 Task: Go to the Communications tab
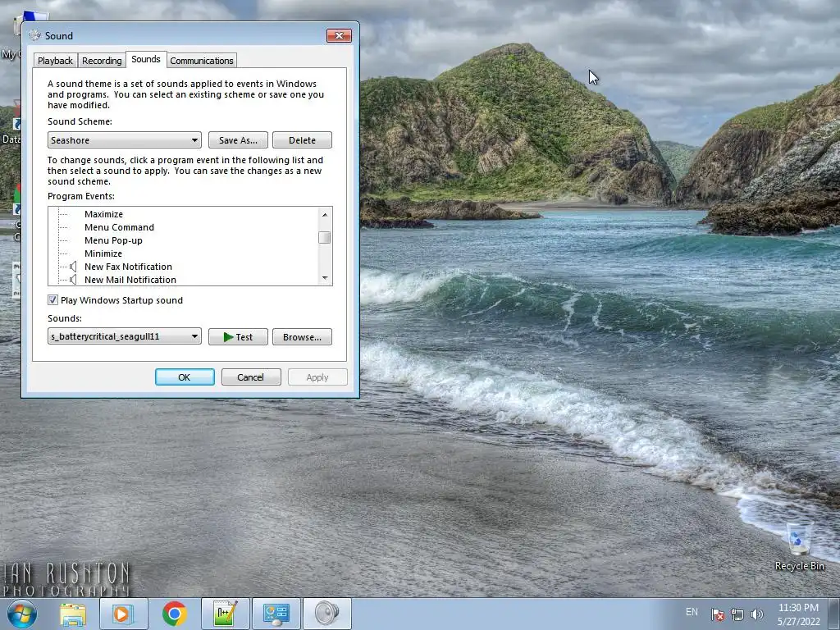pyautogui.click(x=202, y=61)
